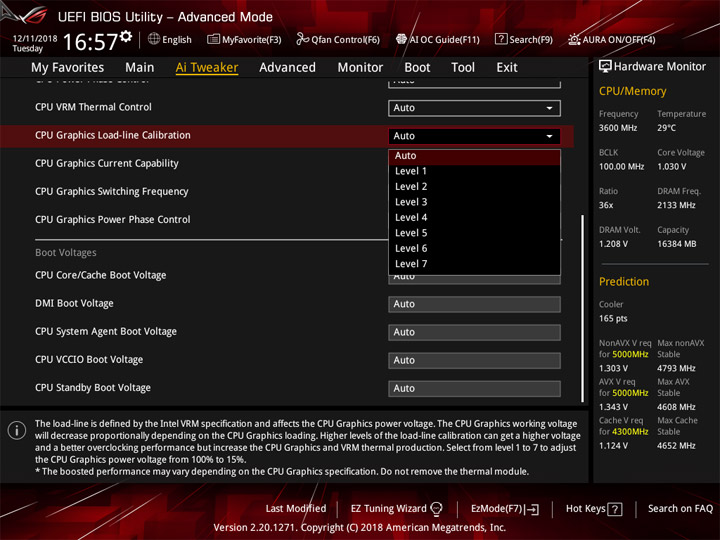The width and height of the screenshot is (720, 540).
Task: Click the 12/11/2018 date
Action: 35,38
